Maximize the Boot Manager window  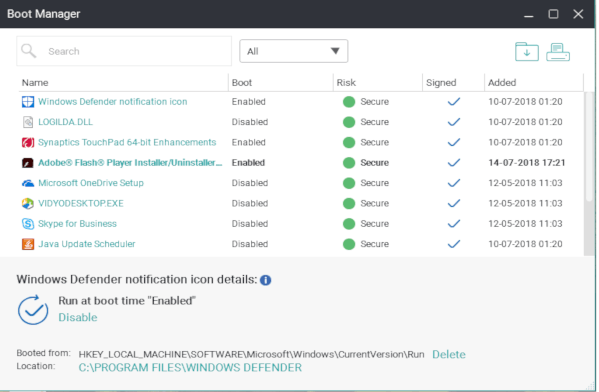[x=553, y=14]
